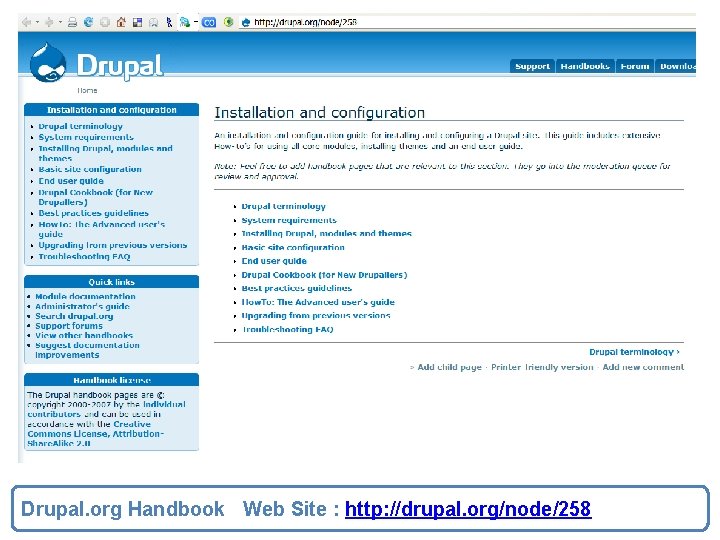
Task: Click Add child page link
Action: pyautogui.click(x=450, y=367)
